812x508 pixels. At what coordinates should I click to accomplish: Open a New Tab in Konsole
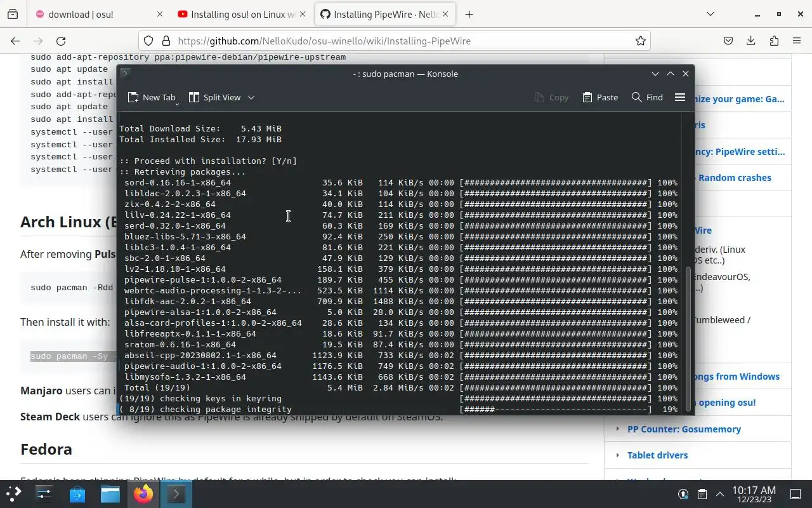click(151, 97)
